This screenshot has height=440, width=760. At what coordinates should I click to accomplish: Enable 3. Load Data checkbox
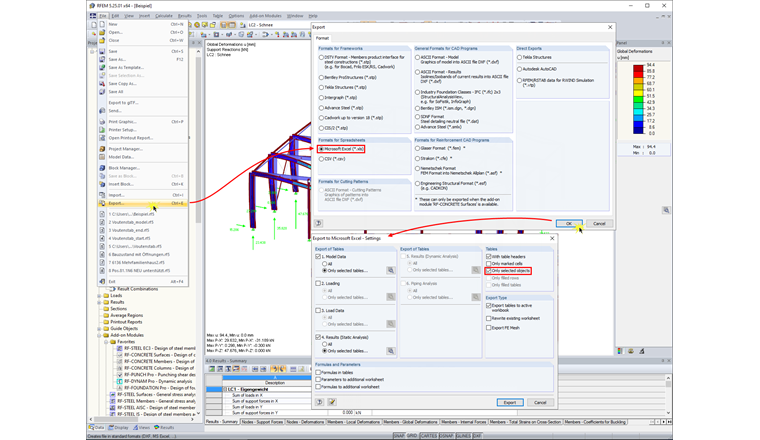pos(318,310)
